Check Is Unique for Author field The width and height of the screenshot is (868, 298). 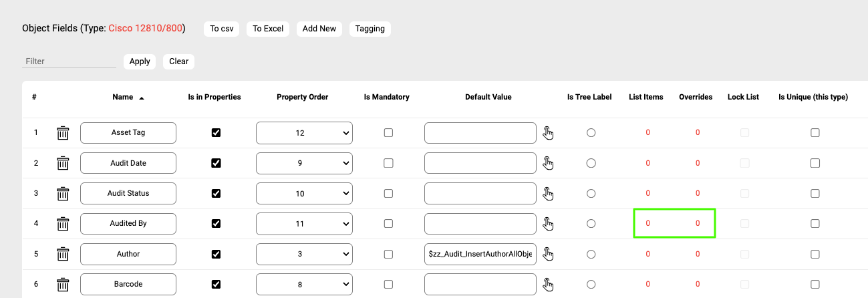coord(815,254)
